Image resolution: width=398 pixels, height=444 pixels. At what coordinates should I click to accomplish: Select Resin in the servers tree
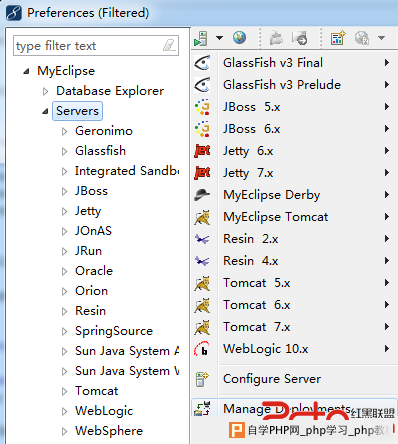tap(90, 311)
